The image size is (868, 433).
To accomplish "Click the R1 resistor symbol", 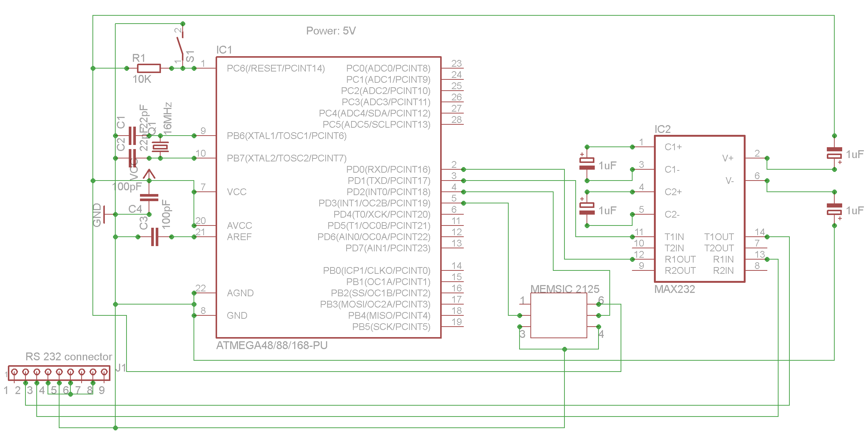I will [x=149, y=68].
